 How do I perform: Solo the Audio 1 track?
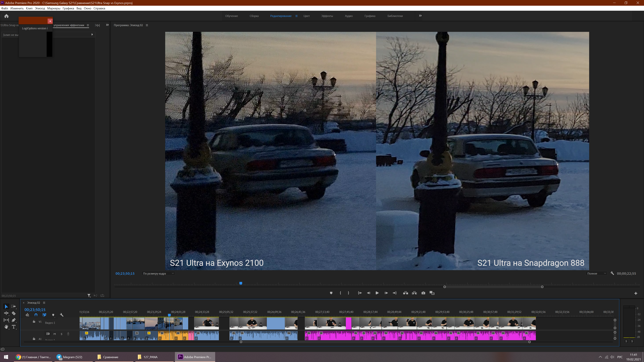pos(62,334)
